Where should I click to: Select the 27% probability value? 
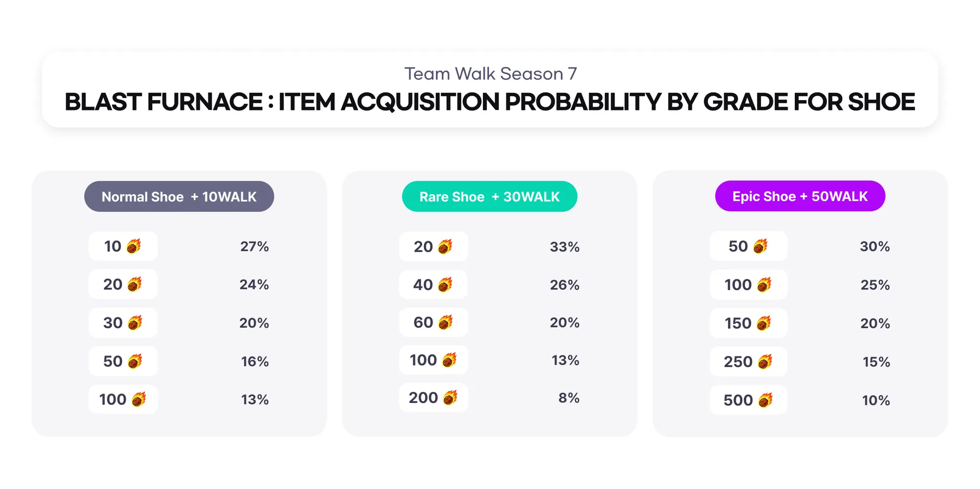[x=255, y=246]
